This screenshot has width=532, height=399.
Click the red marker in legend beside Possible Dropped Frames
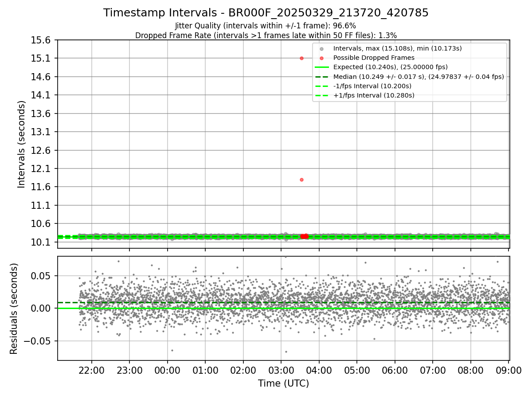322,58
